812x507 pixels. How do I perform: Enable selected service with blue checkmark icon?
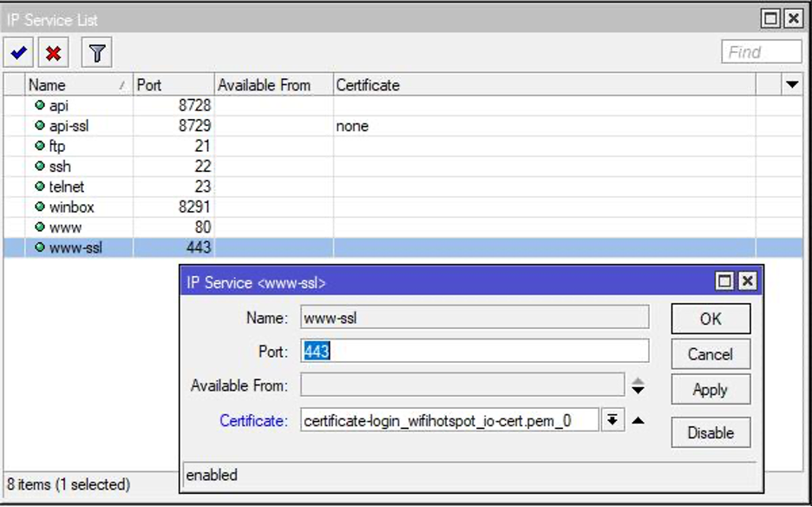pyautogui.click(x=18, y=52)
